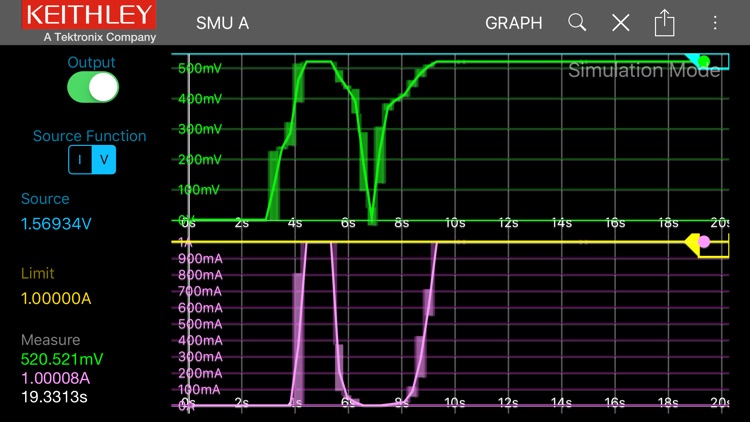750x422 pixels.
Task: Open the three-dot overflow menu
Action: 715,22
